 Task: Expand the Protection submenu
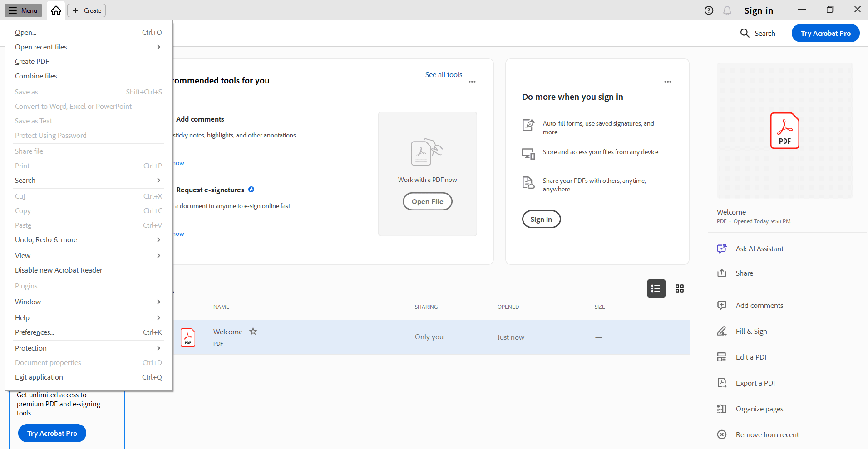tap(88, 348)
